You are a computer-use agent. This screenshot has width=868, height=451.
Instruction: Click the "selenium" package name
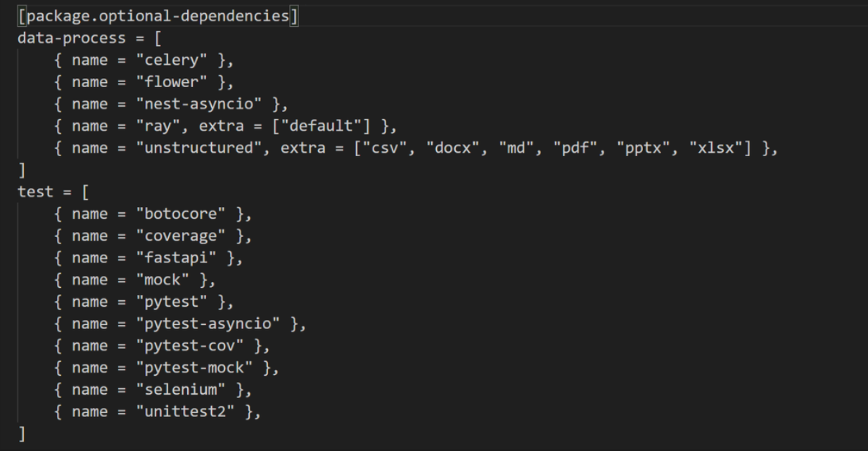click(176, 389)
